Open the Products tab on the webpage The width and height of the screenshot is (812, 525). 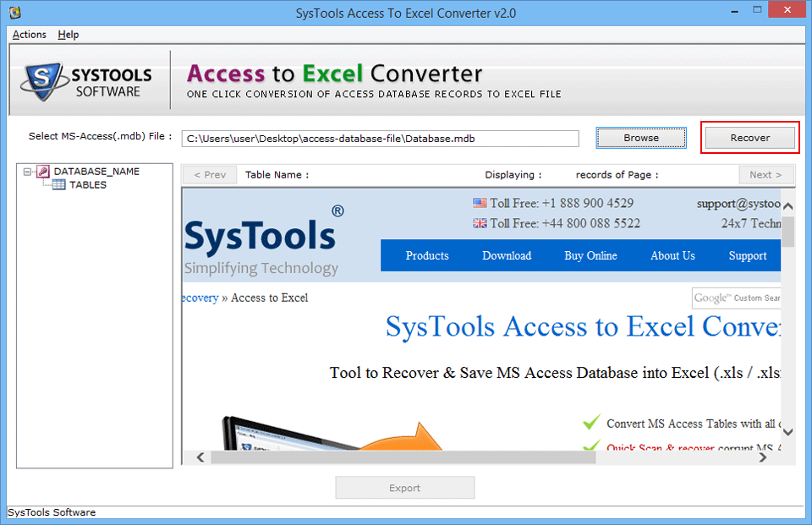[x=427, y=256]
